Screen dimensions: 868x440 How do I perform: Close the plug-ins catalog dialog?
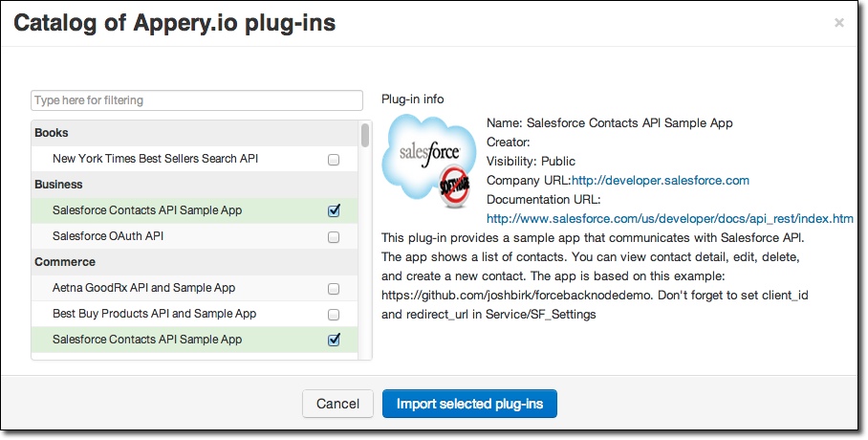tap(839, 23)
